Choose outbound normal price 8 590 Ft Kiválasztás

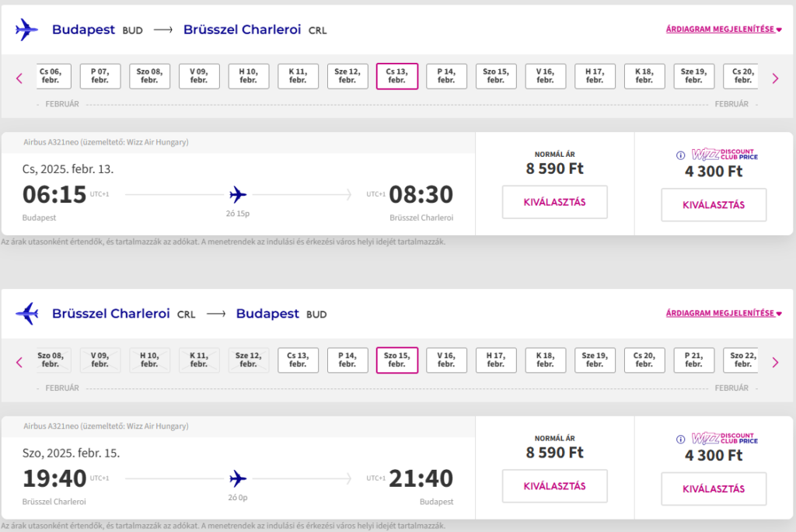tap(555, 202)
